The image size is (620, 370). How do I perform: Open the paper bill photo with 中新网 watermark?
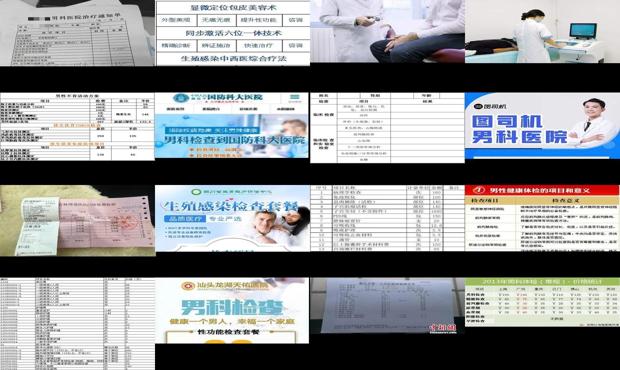click(388, 306)
